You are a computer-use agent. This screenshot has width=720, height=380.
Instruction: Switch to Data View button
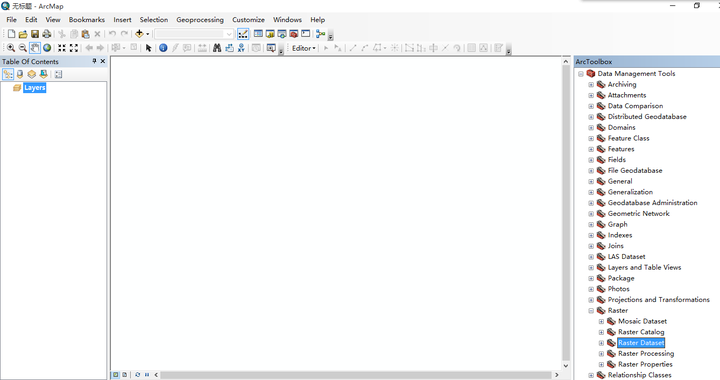tap(116, 375)
